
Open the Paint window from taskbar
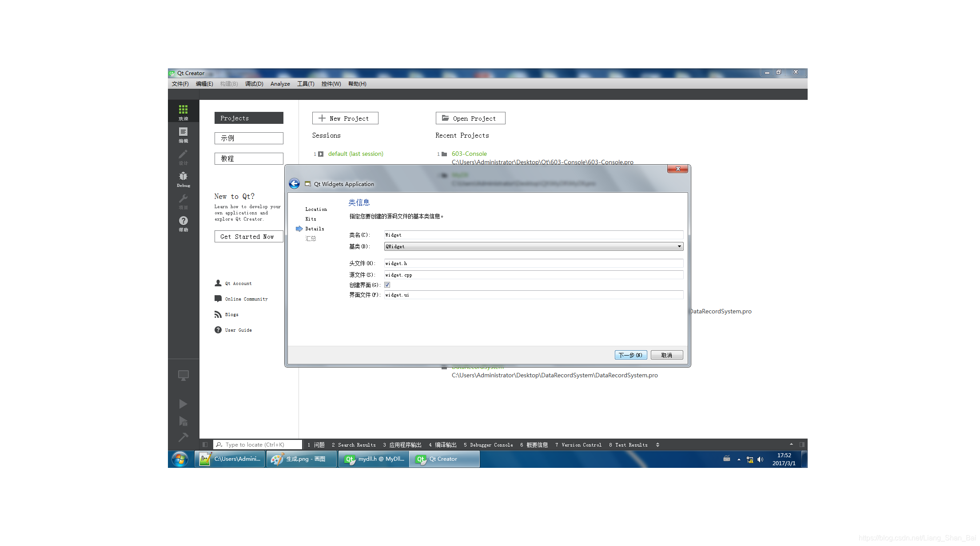(302, 459)
